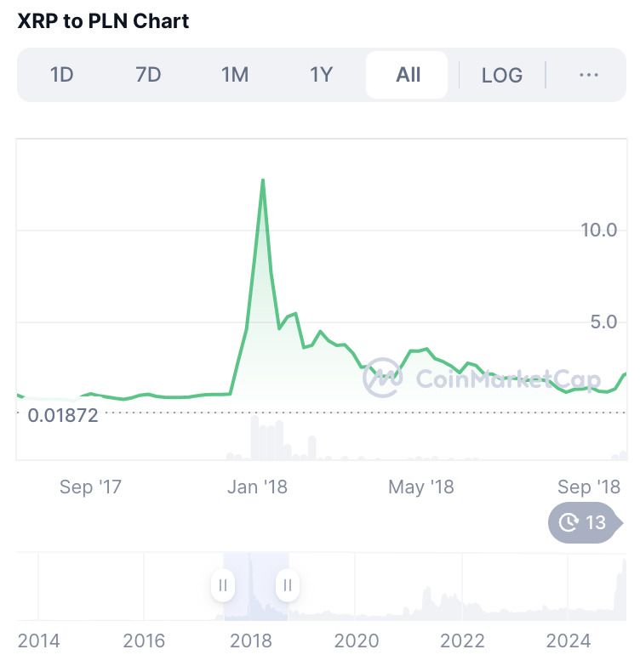
Task: Switch to the 7D time range
Action: pos(148,75)
